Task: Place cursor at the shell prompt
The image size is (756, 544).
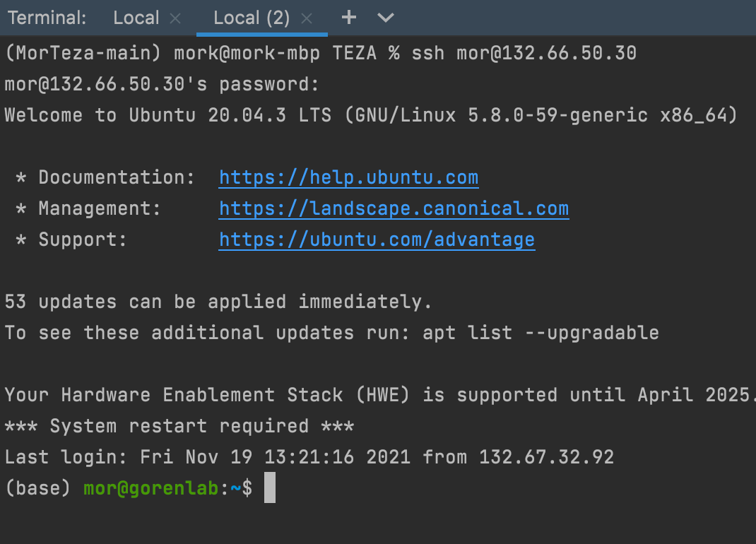Action: pyautogui.click(x=268, y=487)
